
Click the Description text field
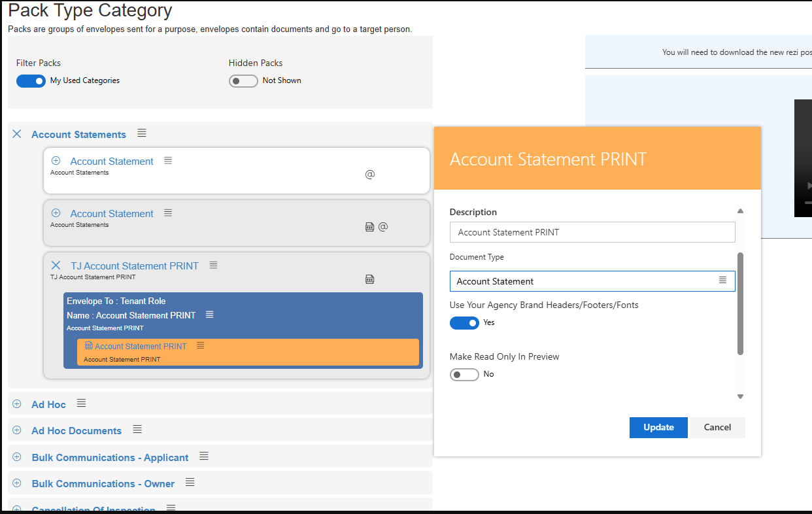[x=592, y=232]
